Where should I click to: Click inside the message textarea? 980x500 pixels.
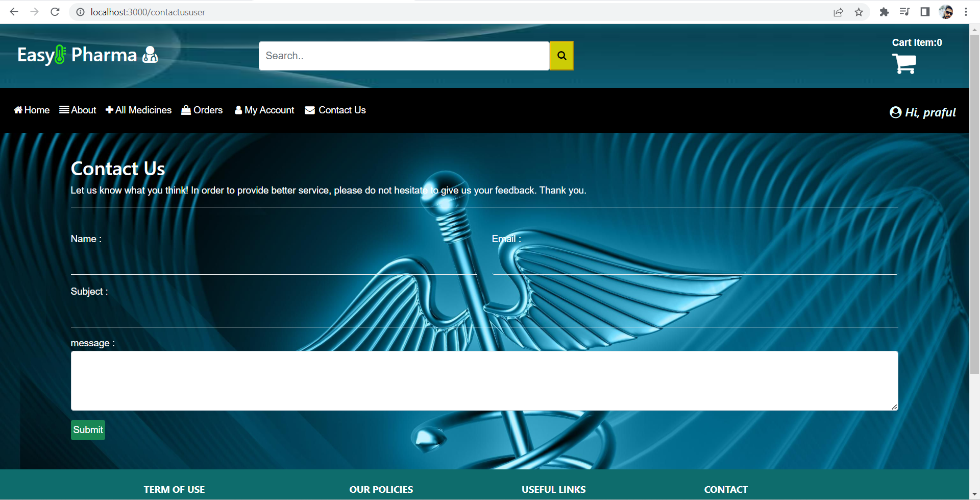coord(484,380)
